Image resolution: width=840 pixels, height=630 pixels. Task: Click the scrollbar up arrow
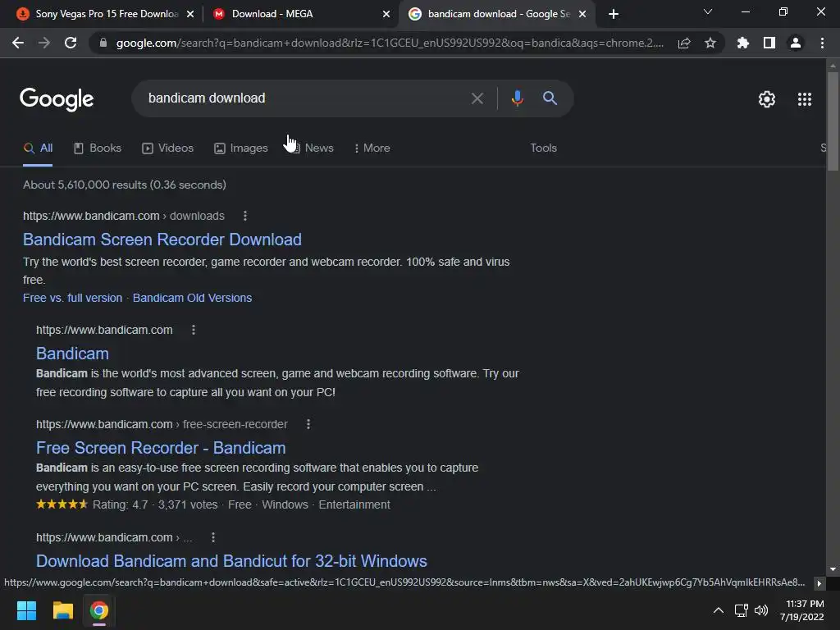[x=833, y=65]
